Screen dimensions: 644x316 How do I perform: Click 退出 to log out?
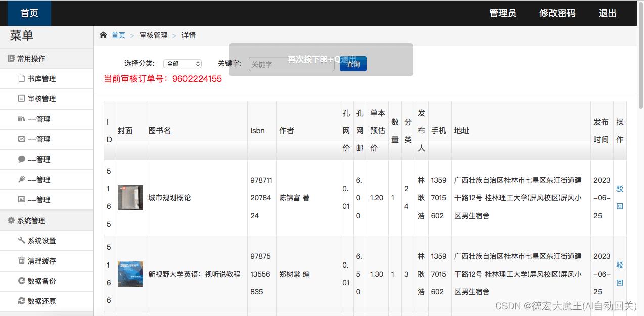[x=607, y=13]
